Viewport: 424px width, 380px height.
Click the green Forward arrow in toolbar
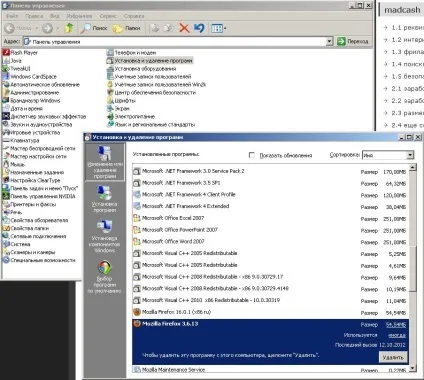(x=47, y=28)
